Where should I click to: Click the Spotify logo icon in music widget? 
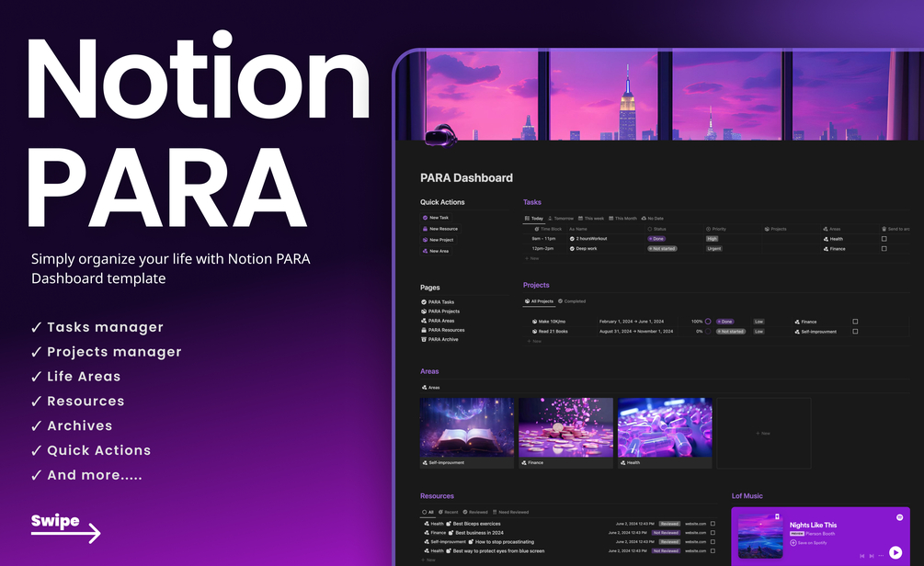[900, 517]
